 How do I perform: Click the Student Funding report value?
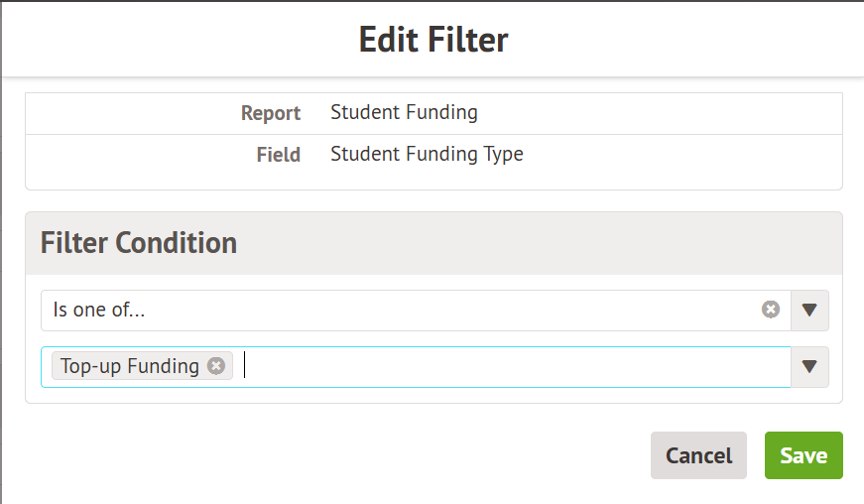pos(404,112)
